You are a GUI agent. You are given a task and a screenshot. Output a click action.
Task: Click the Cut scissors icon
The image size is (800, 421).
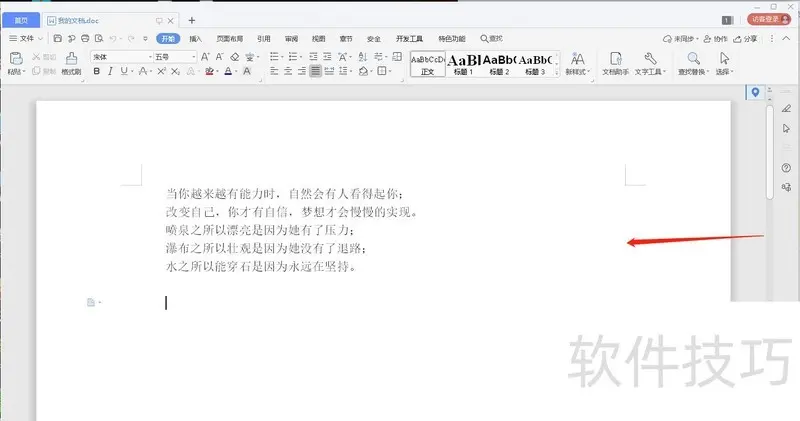(36, 57)
